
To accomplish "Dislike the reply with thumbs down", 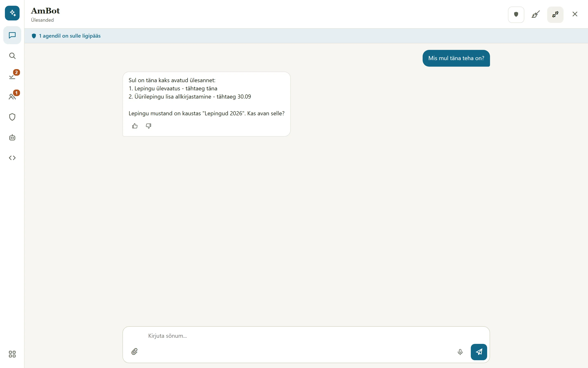I will 148,126.
